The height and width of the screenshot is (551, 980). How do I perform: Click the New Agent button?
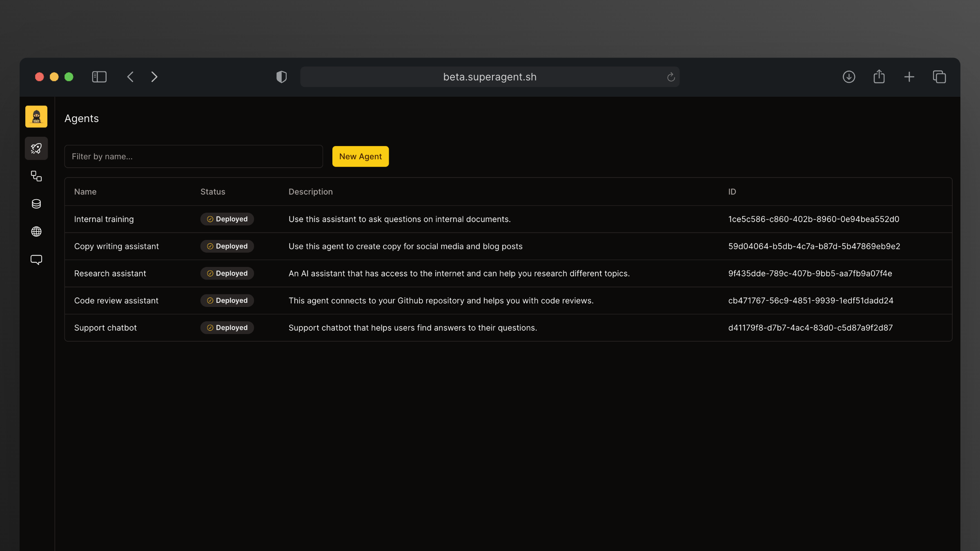(361, 156)
